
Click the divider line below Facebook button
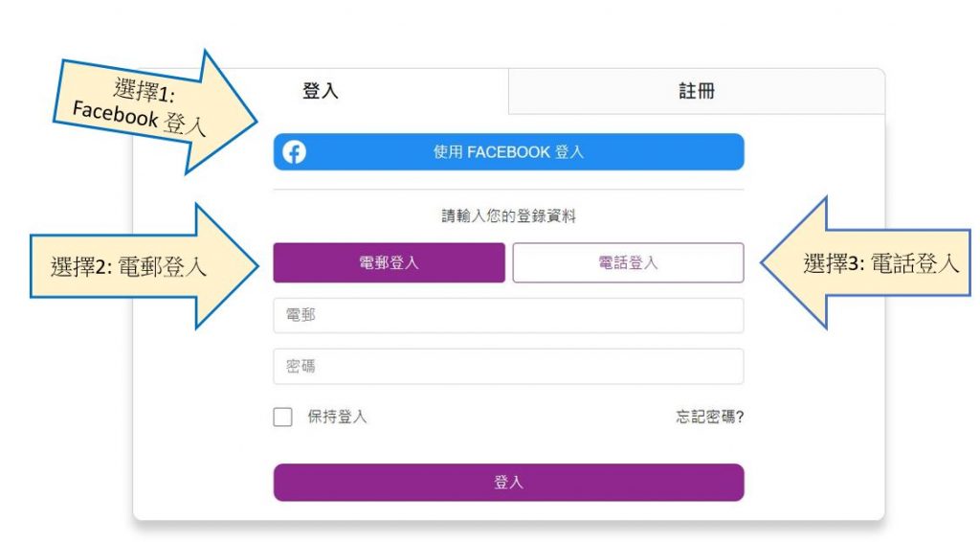508,190
